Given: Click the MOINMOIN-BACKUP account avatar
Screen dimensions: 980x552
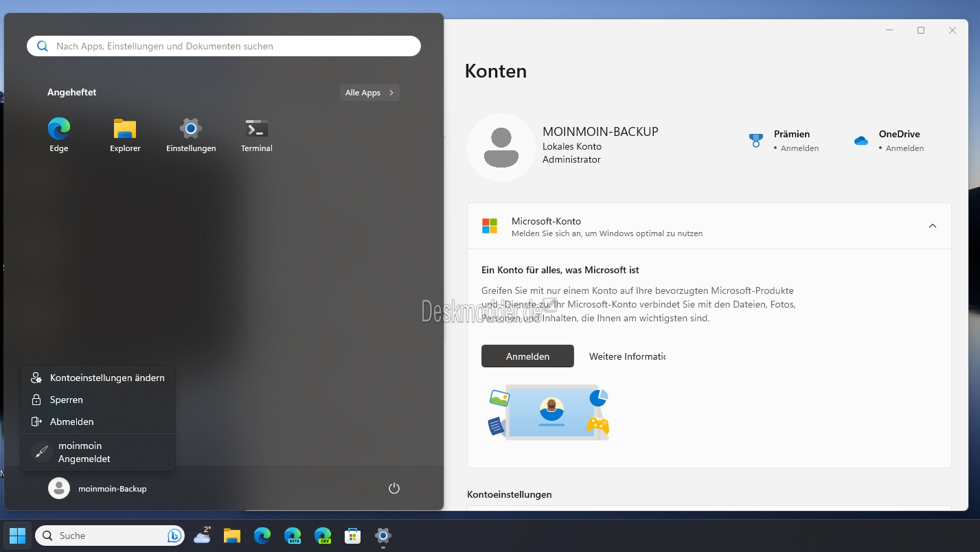Looking at the screenshot, I should pos(501,148).
